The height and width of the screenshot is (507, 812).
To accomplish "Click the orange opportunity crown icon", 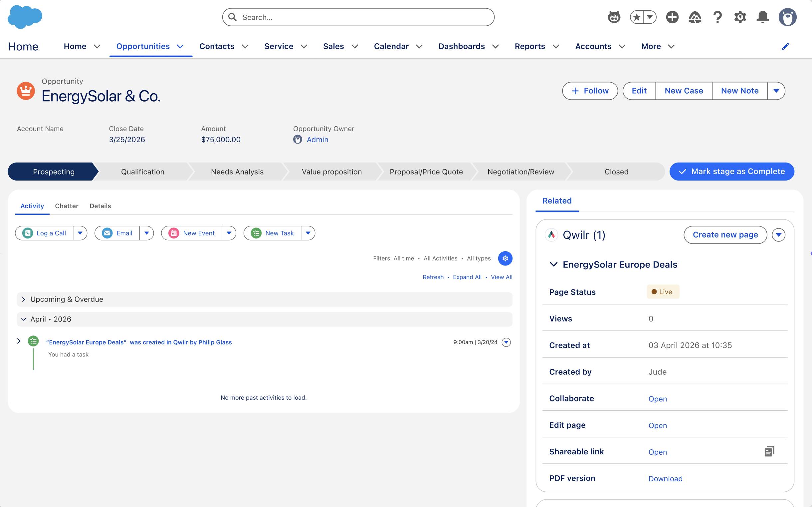I will click(26, 91).
